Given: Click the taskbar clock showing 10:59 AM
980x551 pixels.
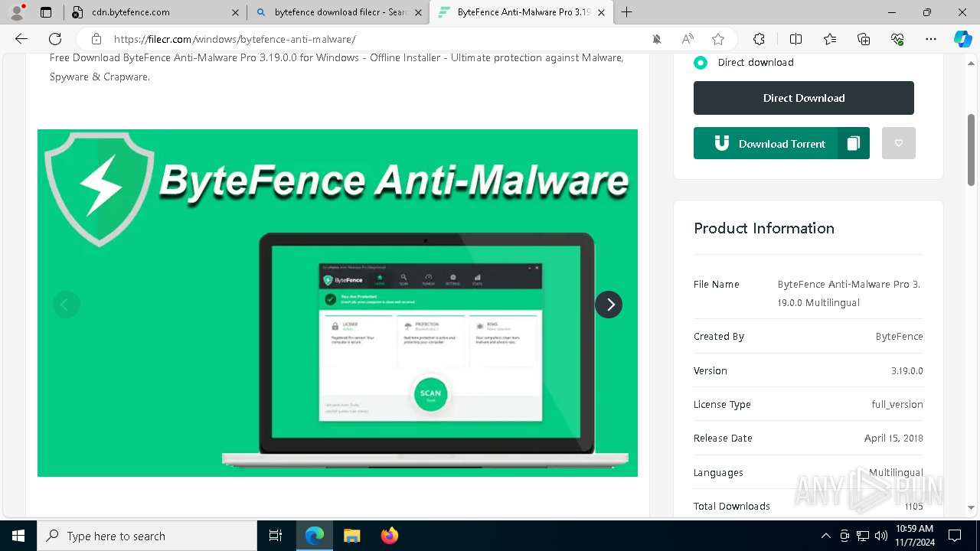Looking at the screenshot, I should click(x=914, y=536).
